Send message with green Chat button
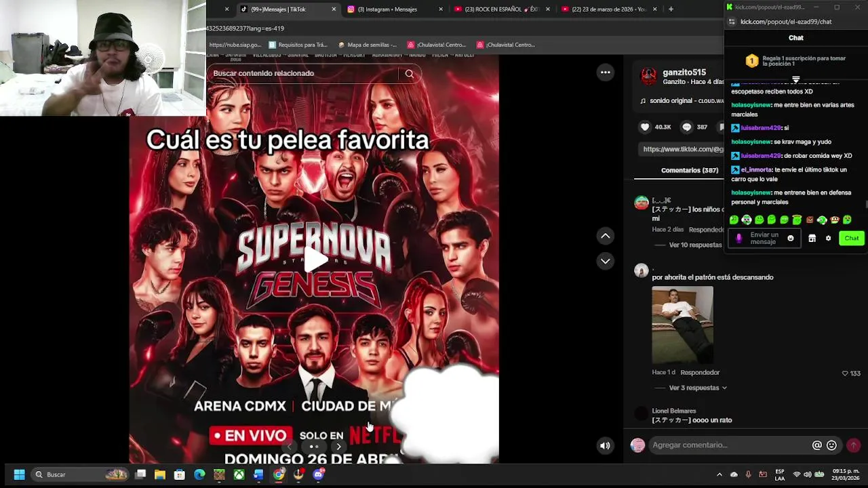This screenshot has height=488, width=868. pos(851,239)
